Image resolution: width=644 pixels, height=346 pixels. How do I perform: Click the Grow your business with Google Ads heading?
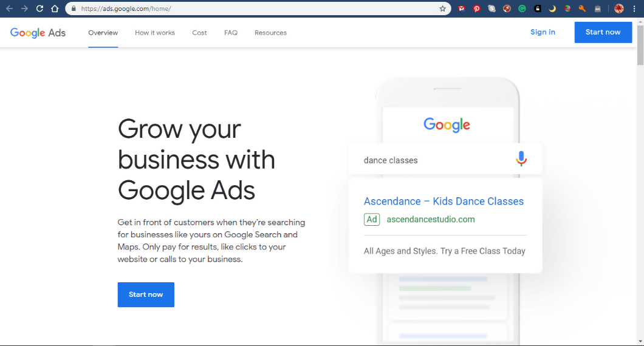[196, 159]
